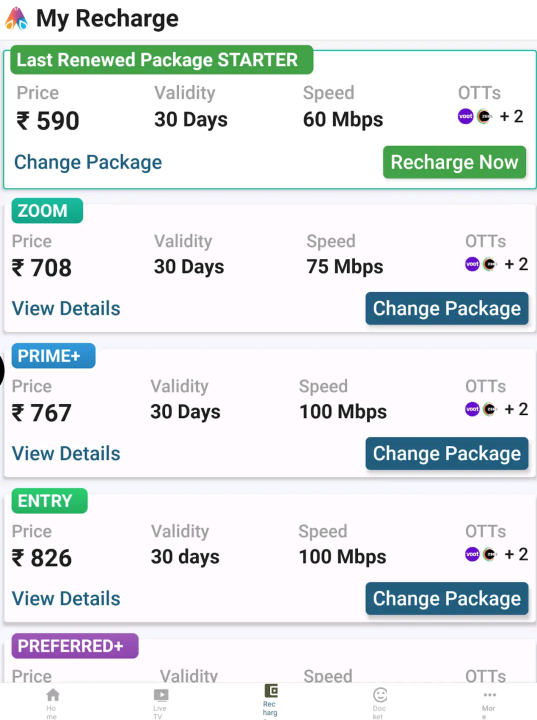Click Change Package link in STARTER card
The height and width of the screenshot is (720, 537).
click(88, 162)
